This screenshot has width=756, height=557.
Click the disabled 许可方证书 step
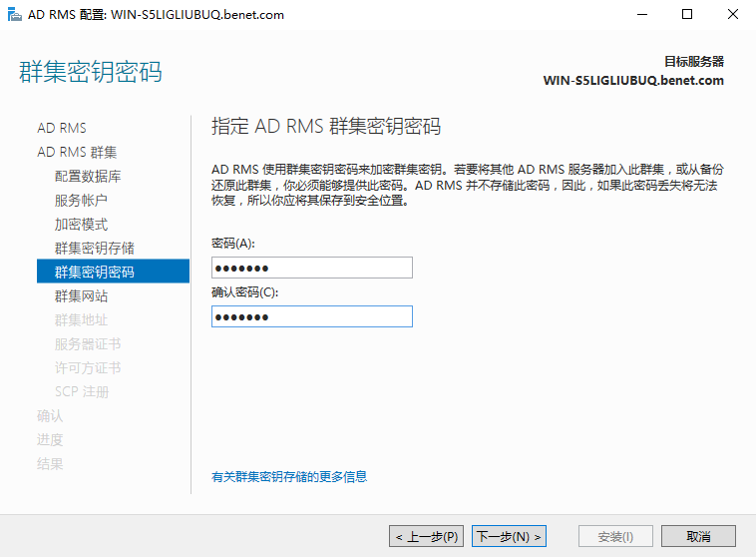pyautogui.click(x=88, y=367)
